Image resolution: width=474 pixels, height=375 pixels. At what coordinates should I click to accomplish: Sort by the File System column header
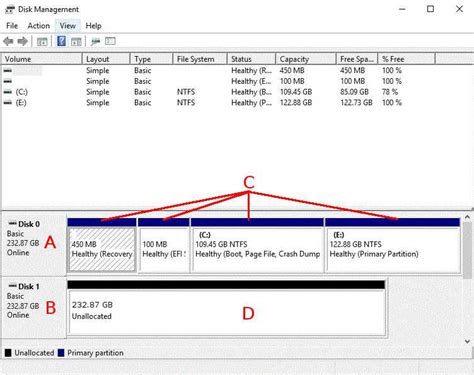click(x=200, y=59)
